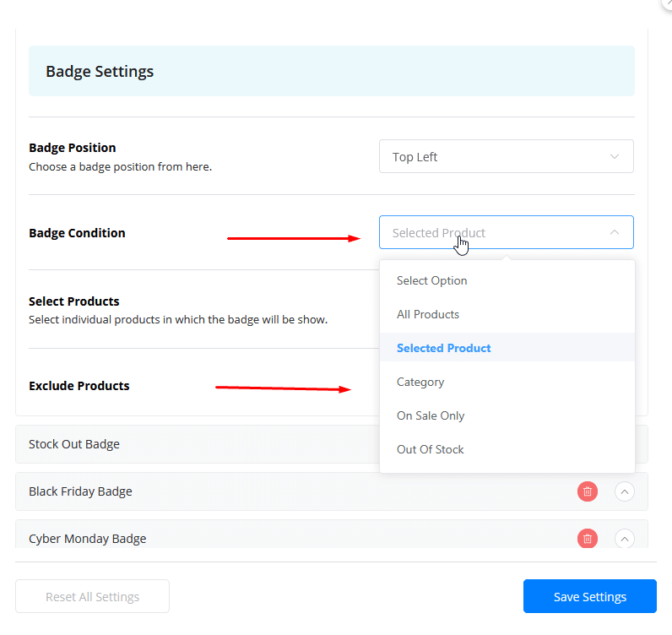The width and height of the screenshot is (672, 635).
Task: Collapse Black Friday Badge with chevron icon
Action: click(x=624, y=491)
